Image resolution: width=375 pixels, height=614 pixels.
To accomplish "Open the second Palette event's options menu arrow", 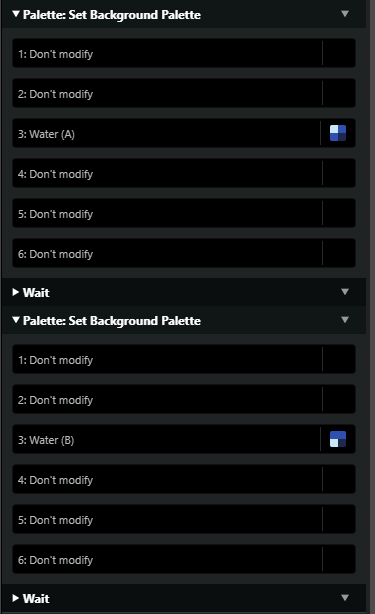I will (x=344, y=320).
